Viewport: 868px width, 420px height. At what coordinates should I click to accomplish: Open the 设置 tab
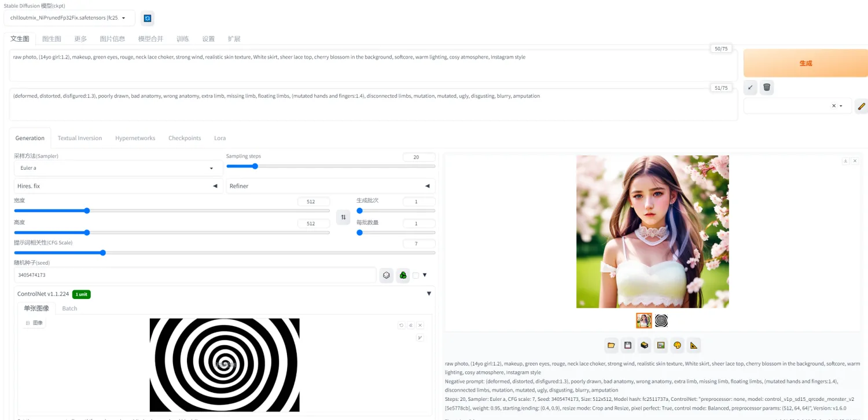pyautogui.click(x=208, y=39)
